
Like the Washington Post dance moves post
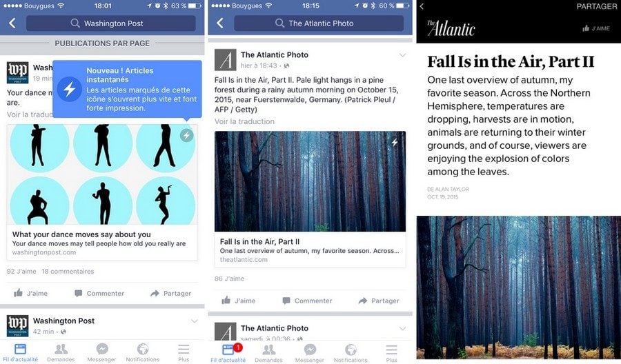click(x=31, y=293)
